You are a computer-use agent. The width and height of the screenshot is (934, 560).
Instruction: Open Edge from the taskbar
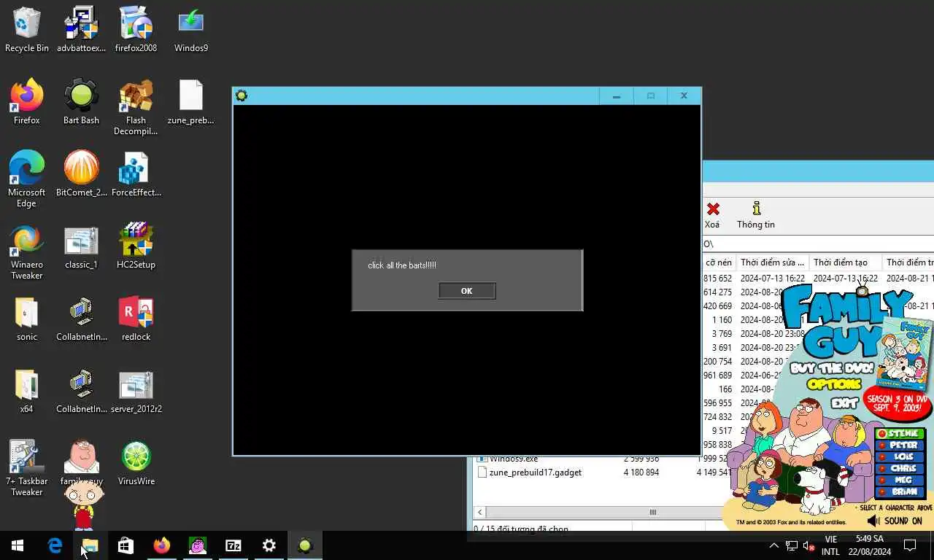(x=54, y=545)
